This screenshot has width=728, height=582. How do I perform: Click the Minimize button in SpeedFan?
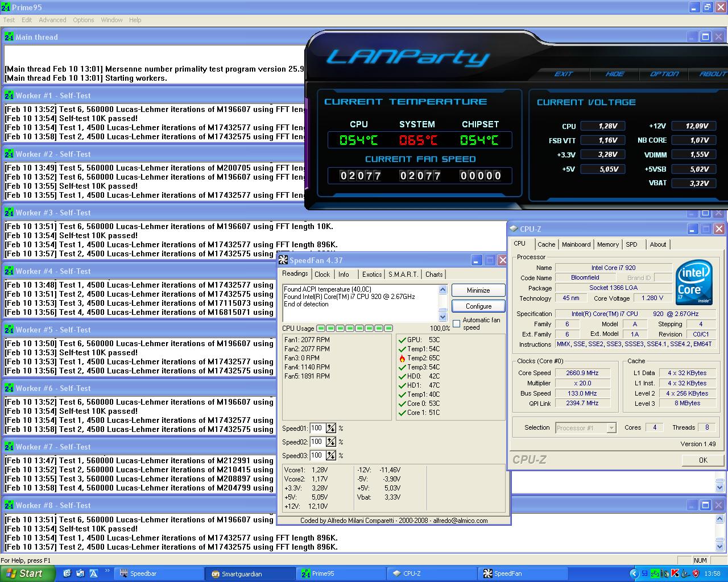tap(478, 290)
